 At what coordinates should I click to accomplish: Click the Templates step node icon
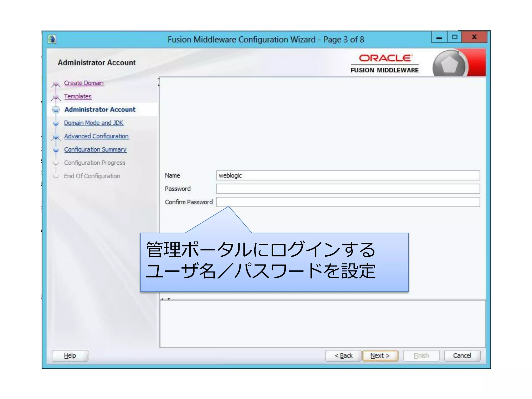[56, 97]
